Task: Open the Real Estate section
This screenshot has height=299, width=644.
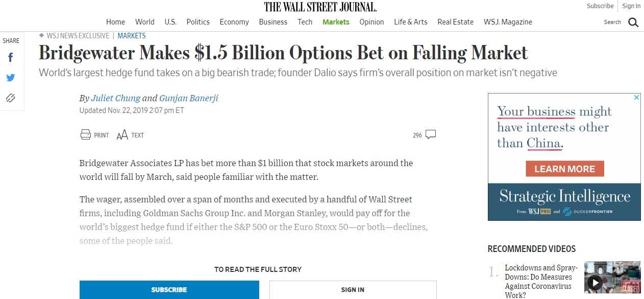Action: coord(455,22)
